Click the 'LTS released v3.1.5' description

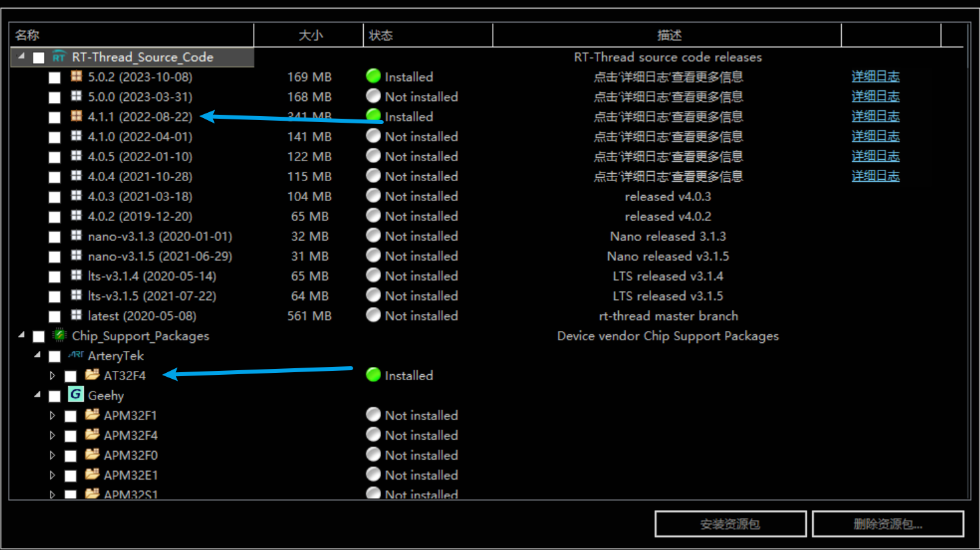point(668,296)
